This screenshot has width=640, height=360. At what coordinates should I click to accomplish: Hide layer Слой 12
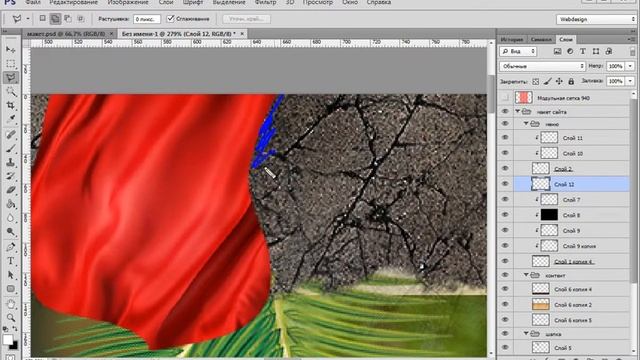(505, 184)
